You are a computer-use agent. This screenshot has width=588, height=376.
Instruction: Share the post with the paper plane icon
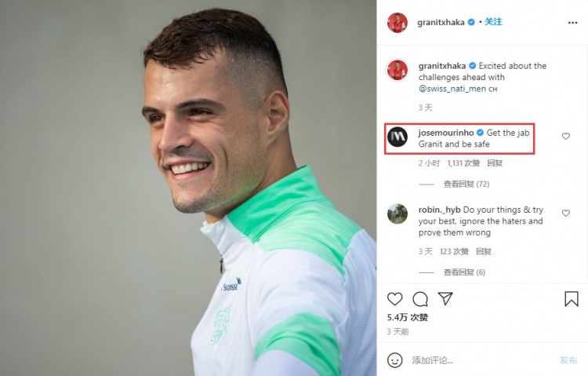[x=445, y=298]
